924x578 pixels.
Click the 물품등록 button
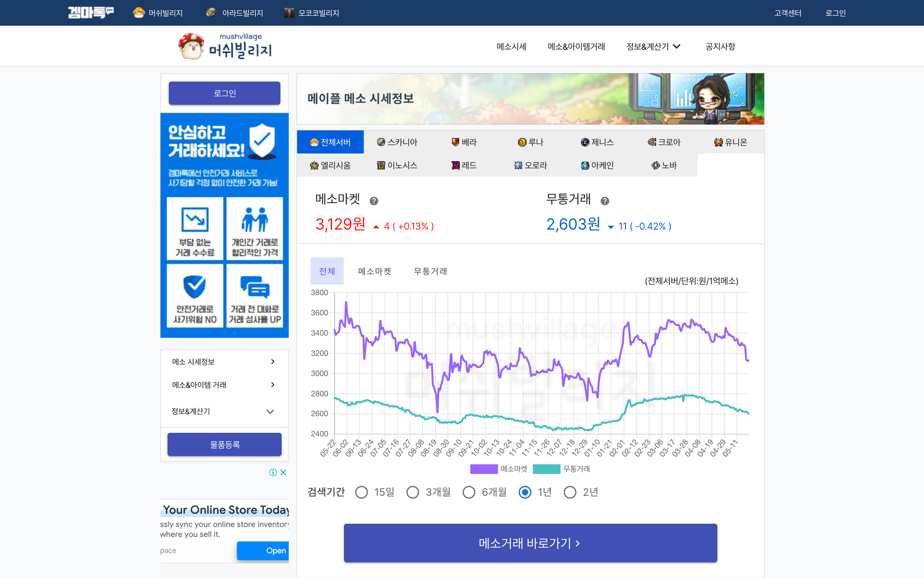[225, 444]
